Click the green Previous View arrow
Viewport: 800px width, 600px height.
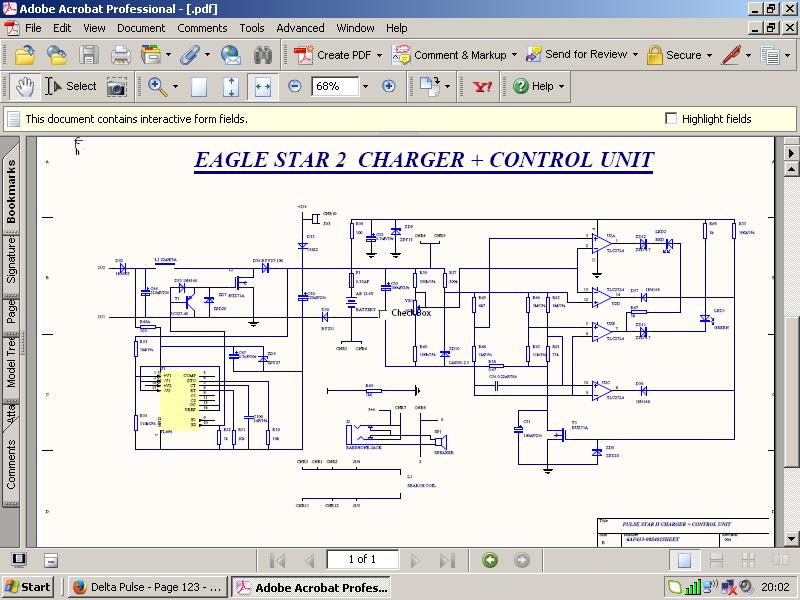point(489,560)
